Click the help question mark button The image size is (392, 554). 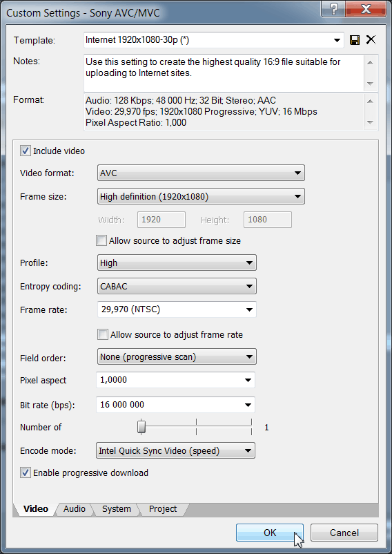(x=334, y=8)
